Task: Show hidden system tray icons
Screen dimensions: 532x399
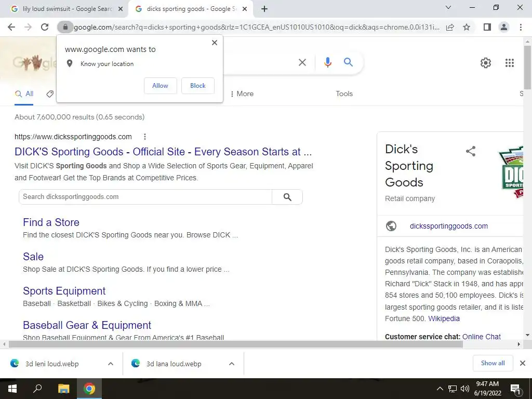Action: 440,389
